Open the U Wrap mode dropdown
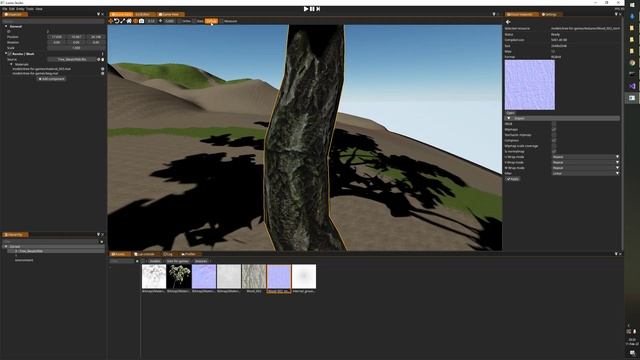 (x=586, y=157)
